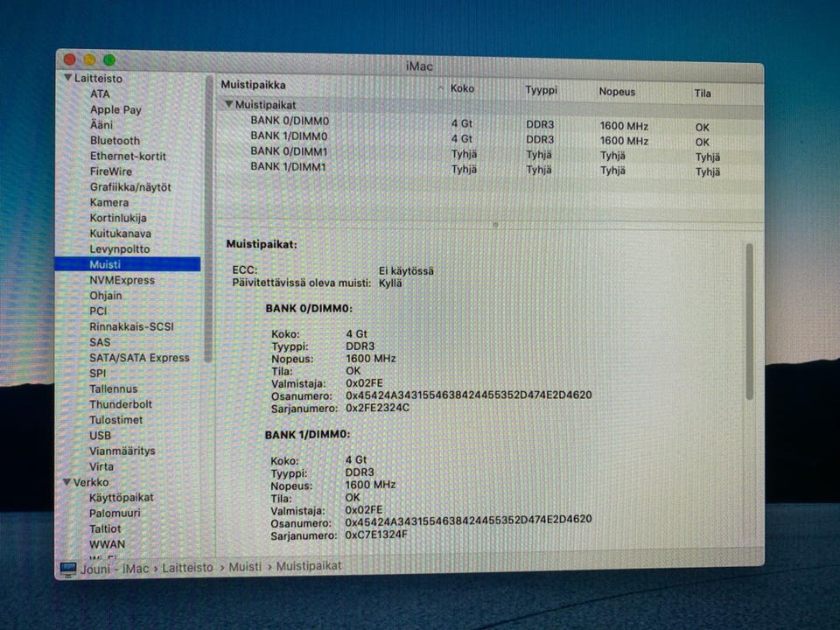Sort by Koko column header
The width and height of the screenshot is (840, 630).
pos(462,88)
